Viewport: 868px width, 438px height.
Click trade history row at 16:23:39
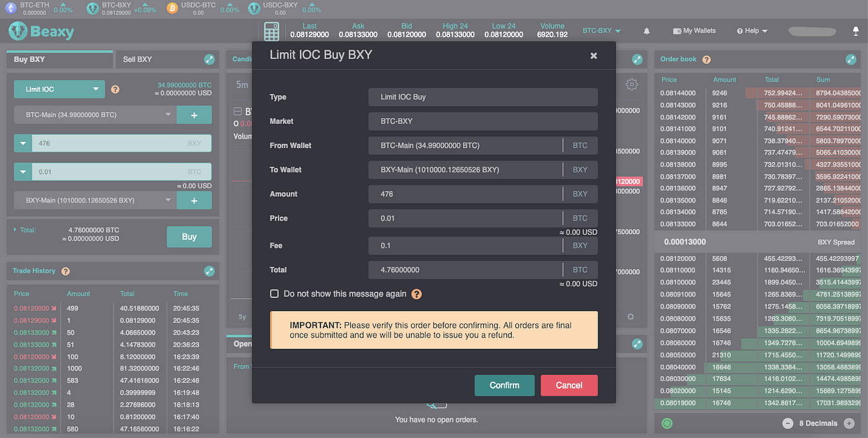click(112, 357)
